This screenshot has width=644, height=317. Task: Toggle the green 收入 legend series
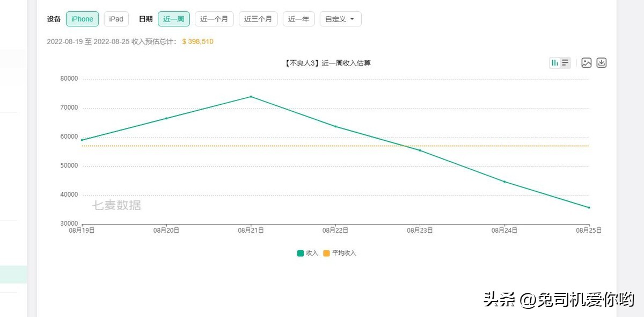point(308,253)
